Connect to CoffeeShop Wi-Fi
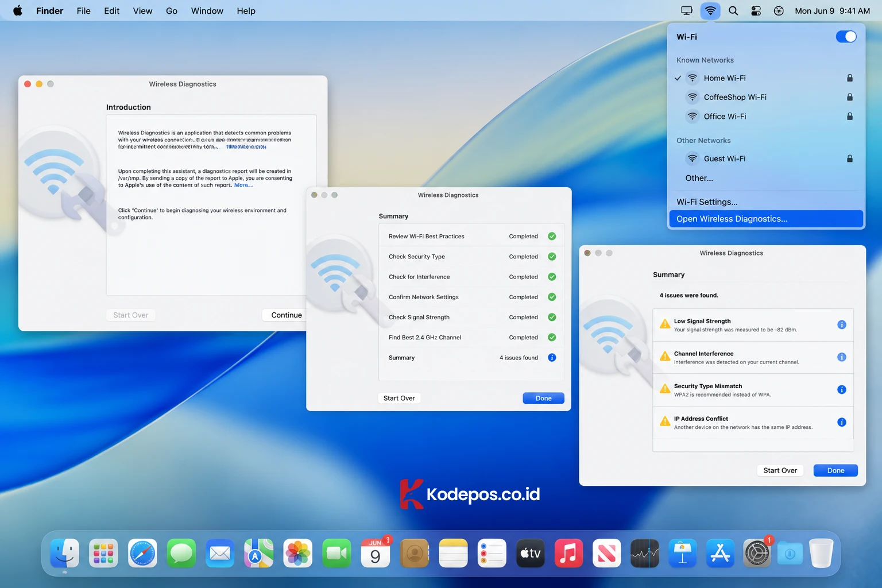 766,97
